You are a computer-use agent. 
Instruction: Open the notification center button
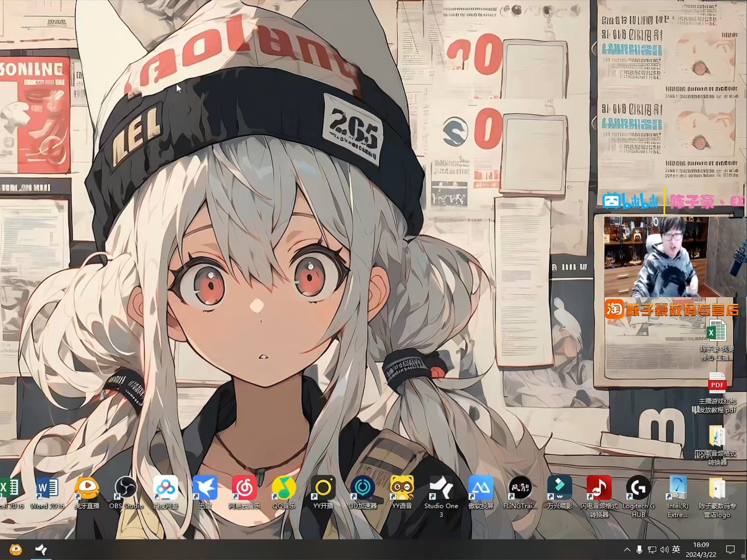pos(730,550)
